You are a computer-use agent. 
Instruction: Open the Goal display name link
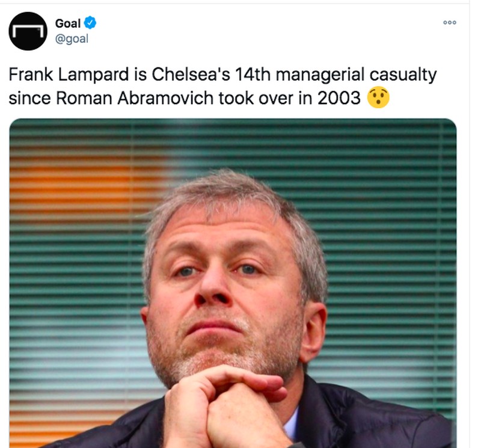68,23
